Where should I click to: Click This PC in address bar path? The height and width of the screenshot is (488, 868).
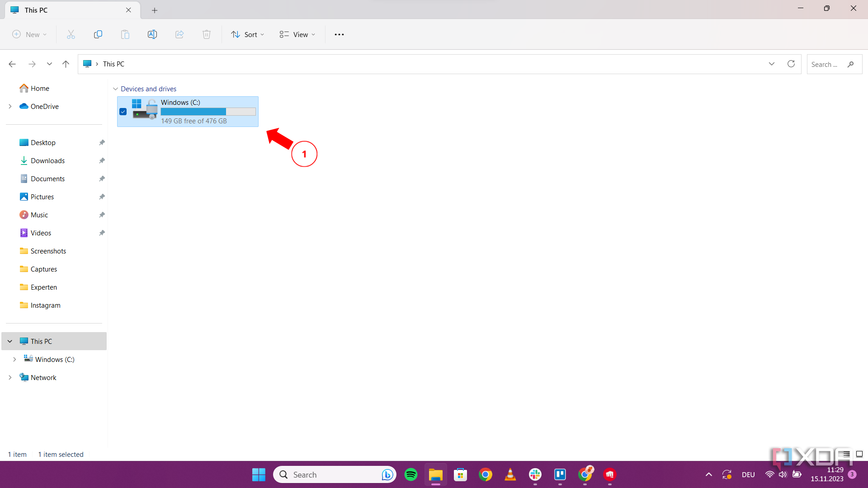[113, 64]
